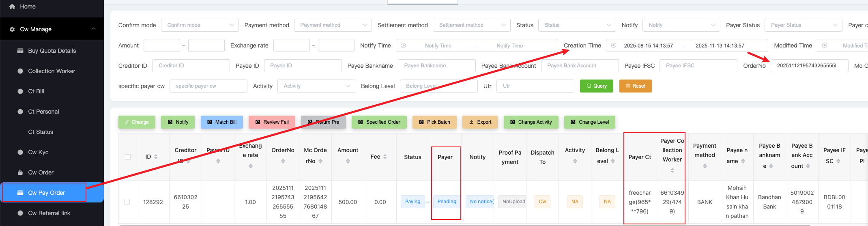The width and height of the screenshot is (868, 226).
Task: Click the orange Reset button
Action: pyautogui.click(x=635, y=86)
